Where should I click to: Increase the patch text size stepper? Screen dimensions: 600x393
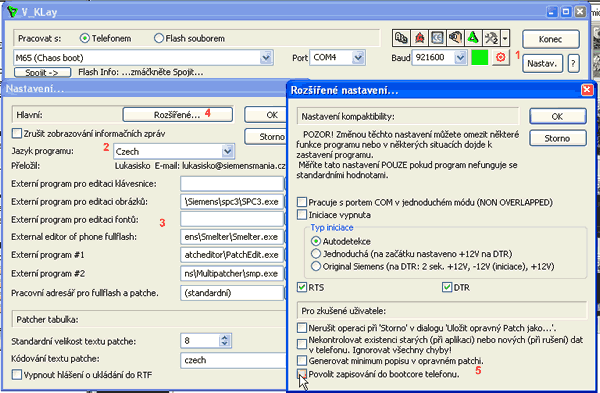[225, 338]
